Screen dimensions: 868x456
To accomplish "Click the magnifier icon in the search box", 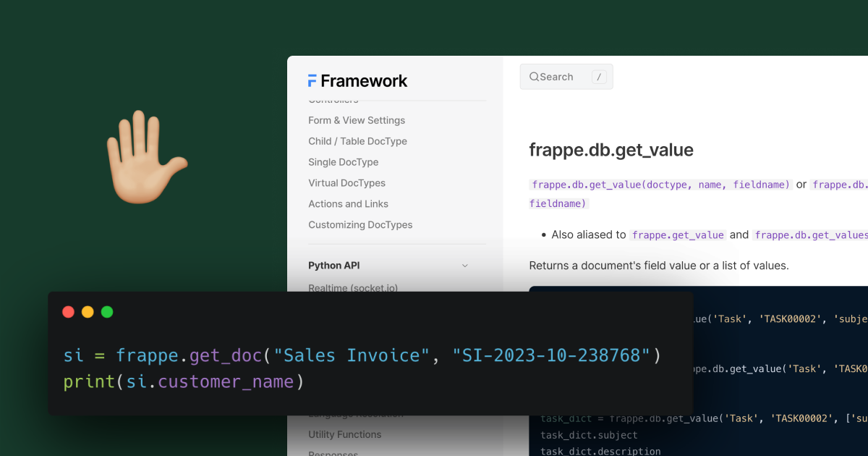I will tap(534, 77).
